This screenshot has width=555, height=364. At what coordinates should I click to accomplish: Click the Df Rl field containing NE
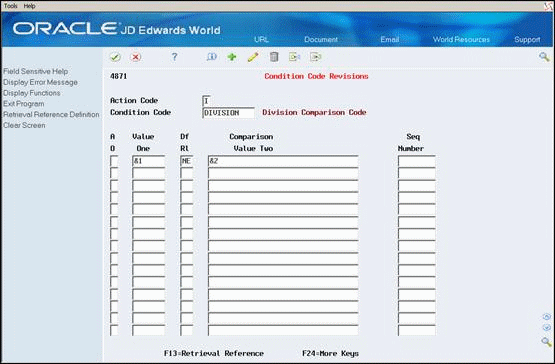pos(187,161)
